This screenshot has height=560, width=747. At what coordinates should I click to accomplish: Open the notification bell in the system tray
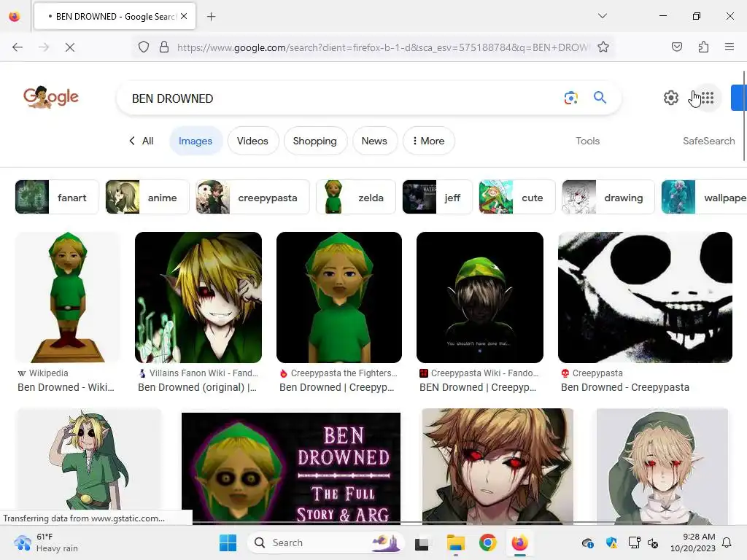click(x=727, y=542)
